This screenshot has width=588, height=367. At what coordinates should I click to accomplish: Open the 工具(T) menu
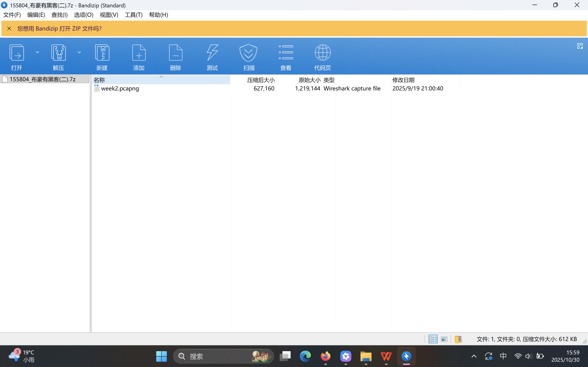click(134, 15)
